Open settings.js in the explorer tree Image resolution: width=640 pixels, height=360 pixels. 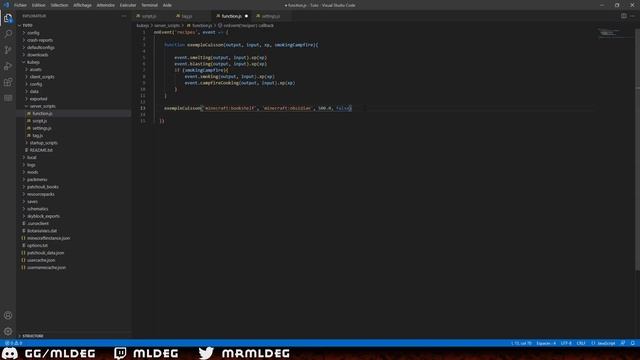tap(42, 128)
